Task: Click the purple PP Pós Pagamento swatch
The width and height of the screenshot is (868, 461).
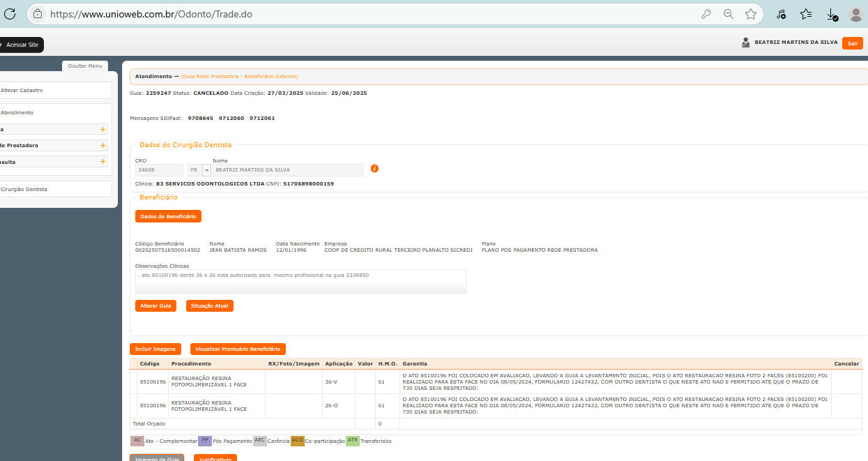Action: [205, 441]
